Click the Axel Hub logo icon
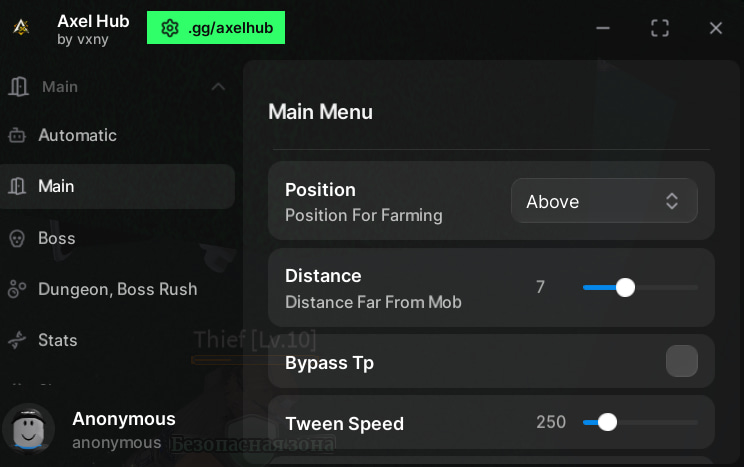The image size is (744, 467). click(x=21, y=27)
